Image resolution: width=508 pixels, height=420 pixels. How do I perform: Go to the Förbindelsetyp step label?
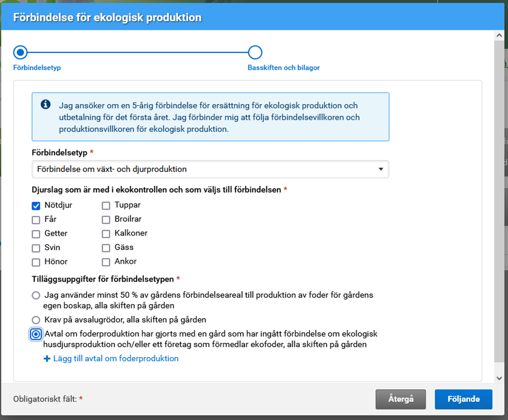(x=37, y=68)
